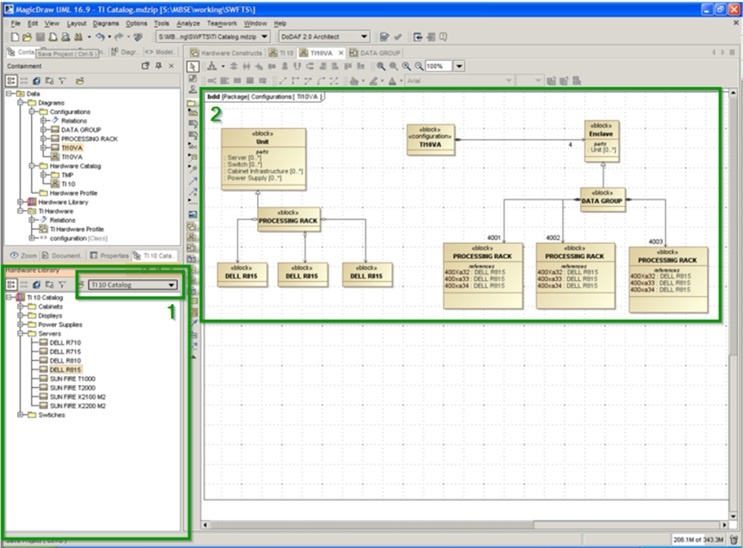The height and width of the screenshot is (548, 743).
Task: Switch to DATA GROUP diagram tab
Action: click(375, 53)
